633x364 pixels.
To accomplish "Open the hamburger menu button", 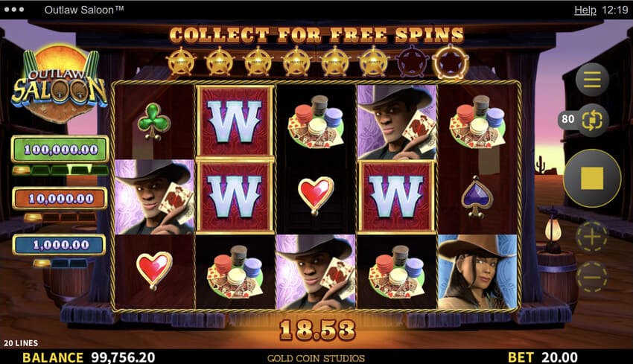I will pyautogui.click(x=592, y=80).
